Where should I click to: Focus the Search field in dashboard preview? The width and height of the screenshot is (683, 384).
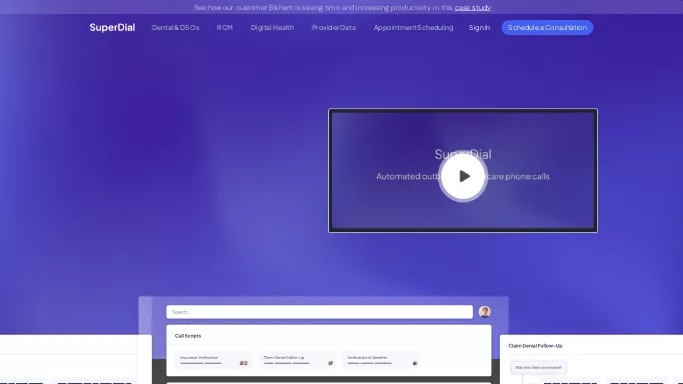click(x=319, y=312)
